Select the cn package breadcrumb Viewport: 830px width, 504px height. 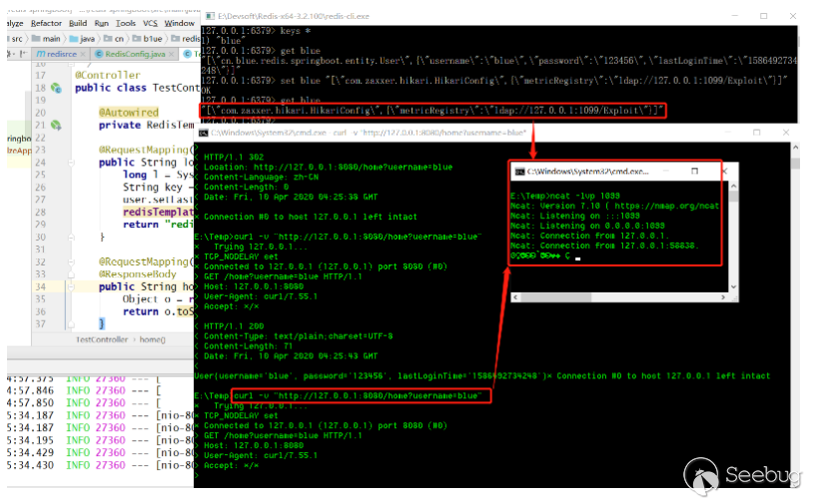(x=114, y=39)
